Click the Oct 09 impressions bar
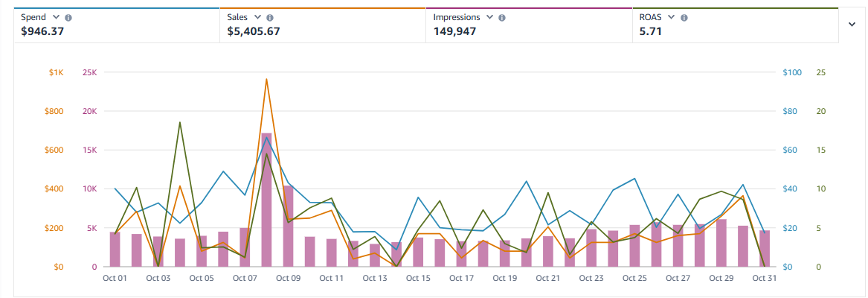Screen dimensions: 868x298 pyautogui.click(x=288, y=226)
